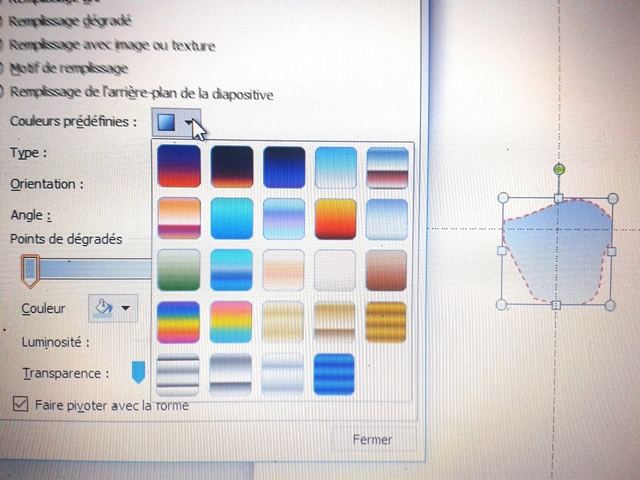Select the Remplissage dégradé option
The height and width of the screenshot is (480, 640).
click(x=68, y=21)
